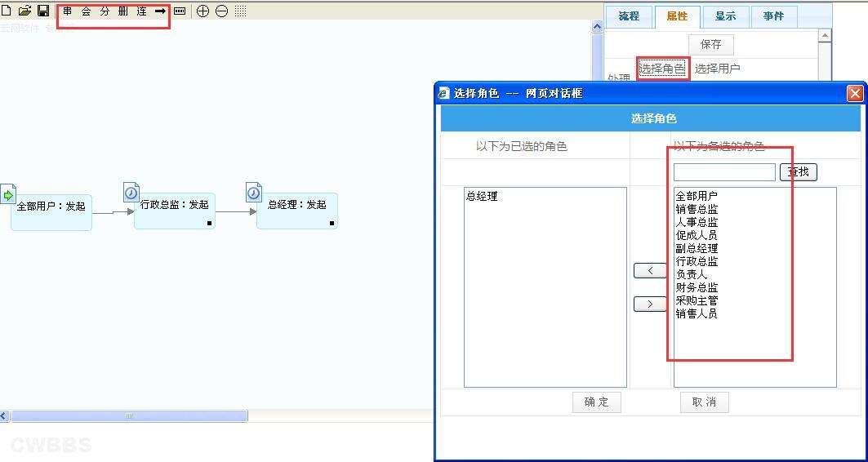
Task: Select the 分 branch node tool
Action: pos(105,11)
